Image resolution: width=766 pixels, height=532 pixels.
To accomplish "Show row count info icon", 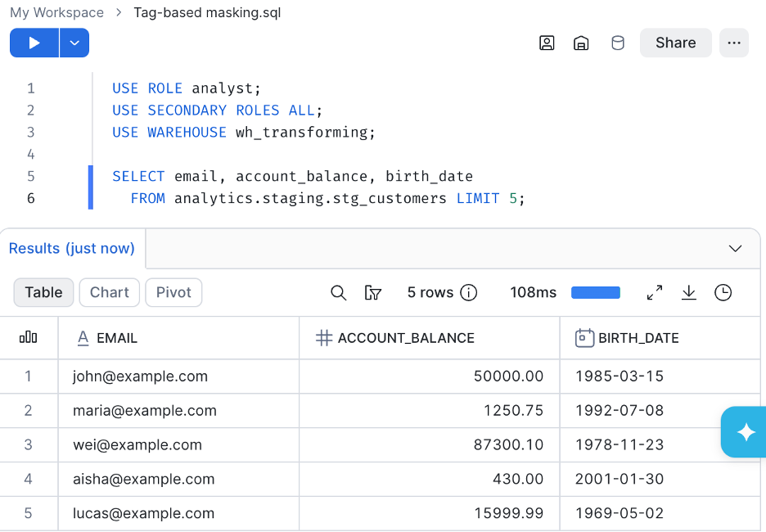I will point(468,293).
